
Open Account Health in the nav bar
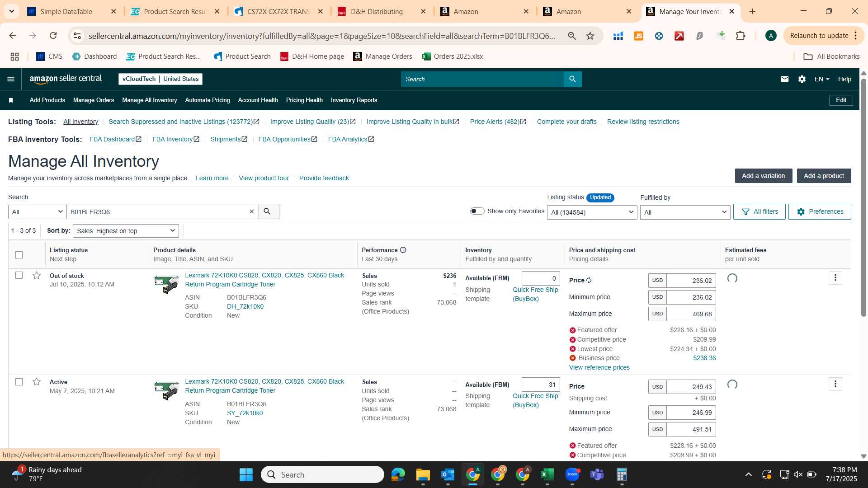pos(258,100)
